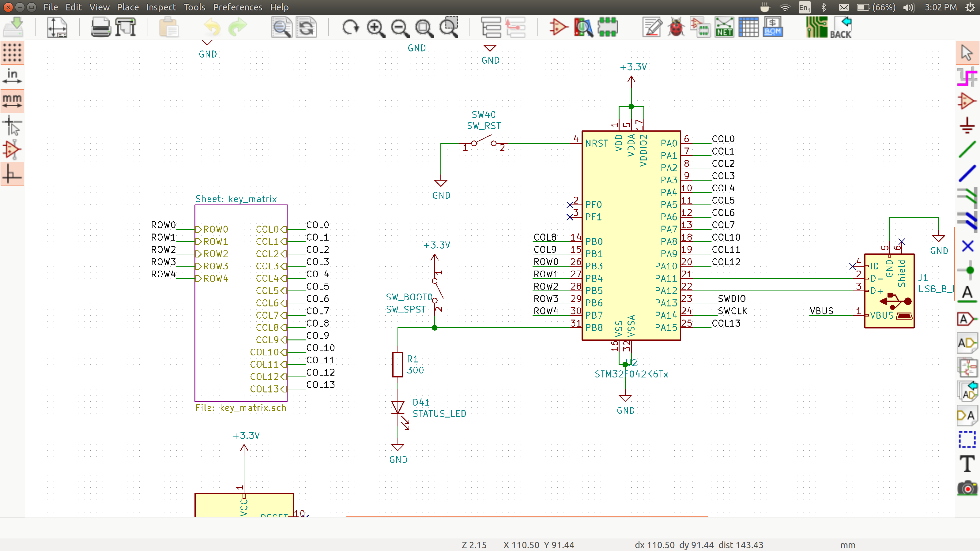Image resolution: width=980 pixels, height=551 pixels.
Task: Select the Place wire tool
Action: point(967,149)
